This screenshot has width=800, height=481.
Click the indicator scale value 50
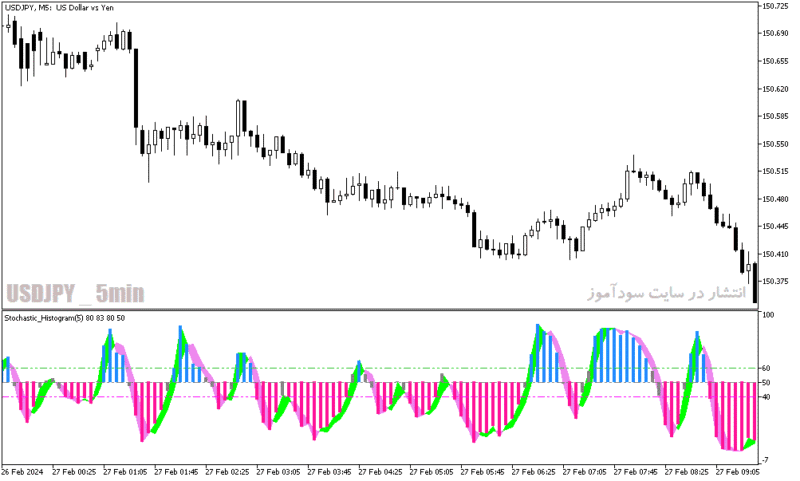pyautogui.click(x=766, y=383)
